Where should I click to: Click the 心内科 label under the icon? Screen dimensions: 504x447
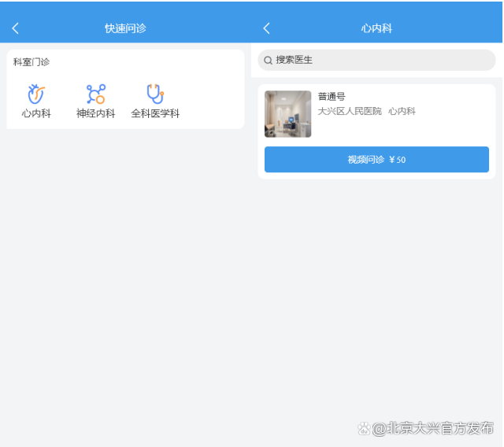pyautogui.click(x=36, y=113)
